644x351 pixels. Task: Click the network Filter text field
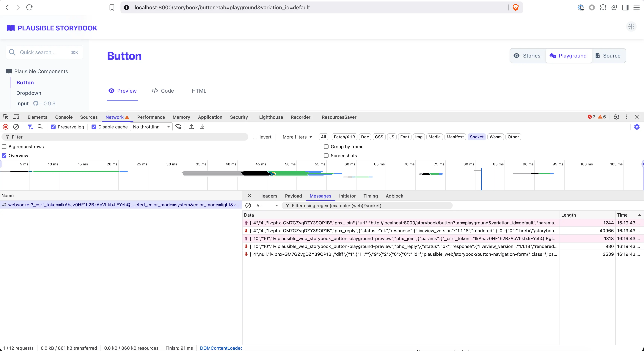tap(125, 137)
